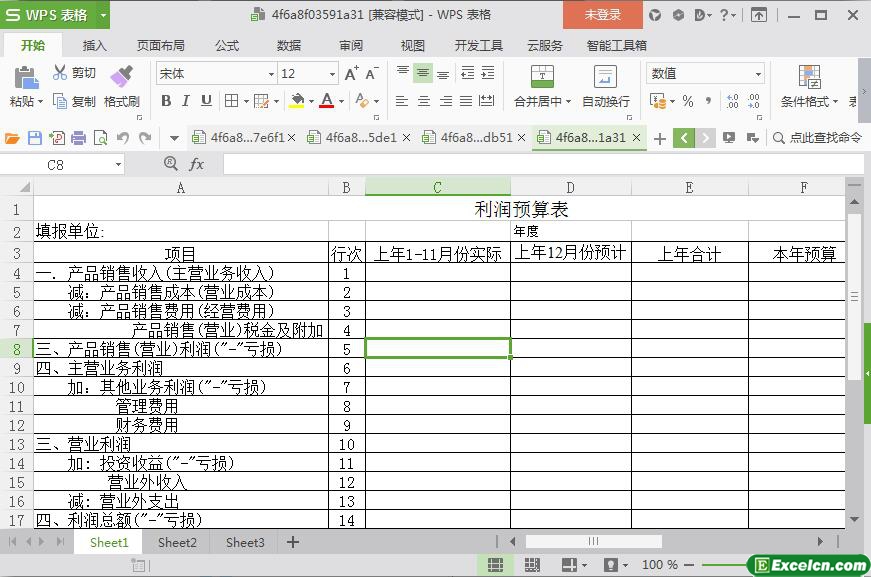Toggle Italic formatting

pyautogui.click(x=186, y=101)
